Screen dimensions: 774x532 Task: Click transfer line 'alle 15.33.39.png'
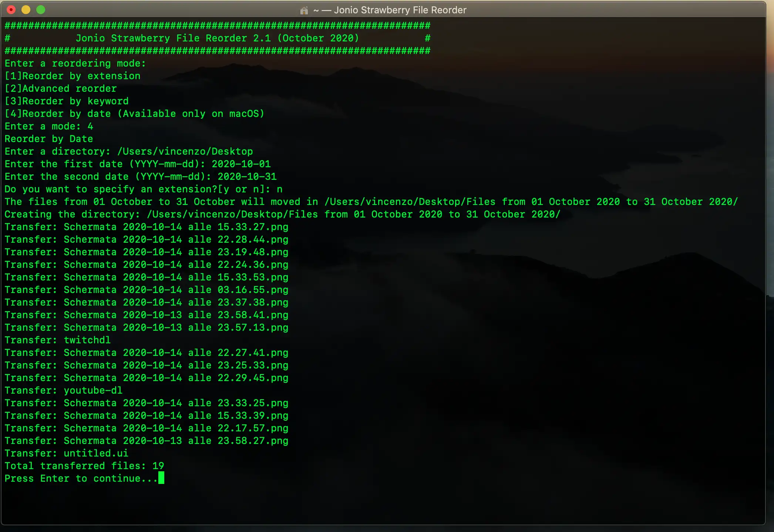click(x=147, y=415)
